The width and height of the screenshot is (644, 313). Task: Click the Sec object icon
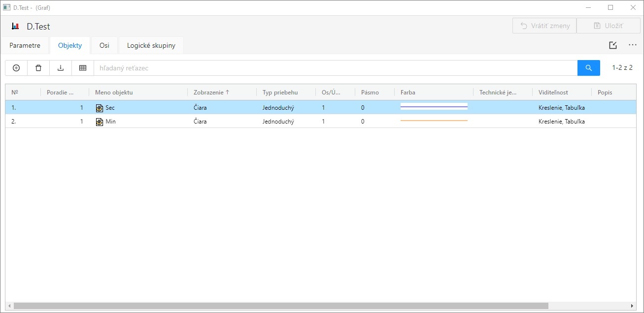100,108
